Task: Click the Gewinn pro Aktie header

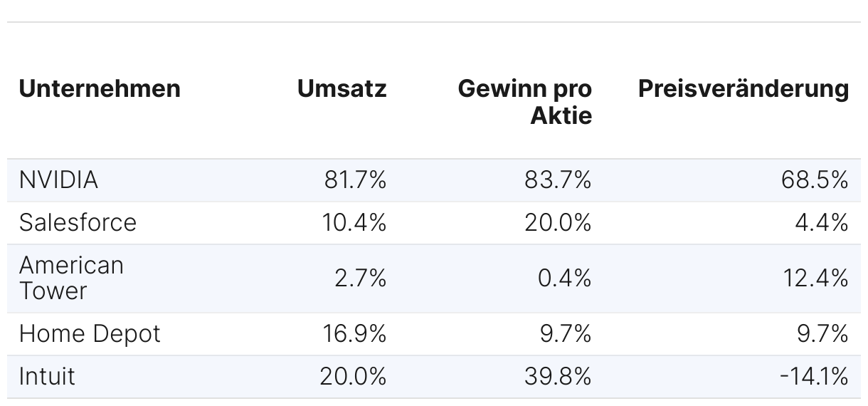Action: pos(524,102)
